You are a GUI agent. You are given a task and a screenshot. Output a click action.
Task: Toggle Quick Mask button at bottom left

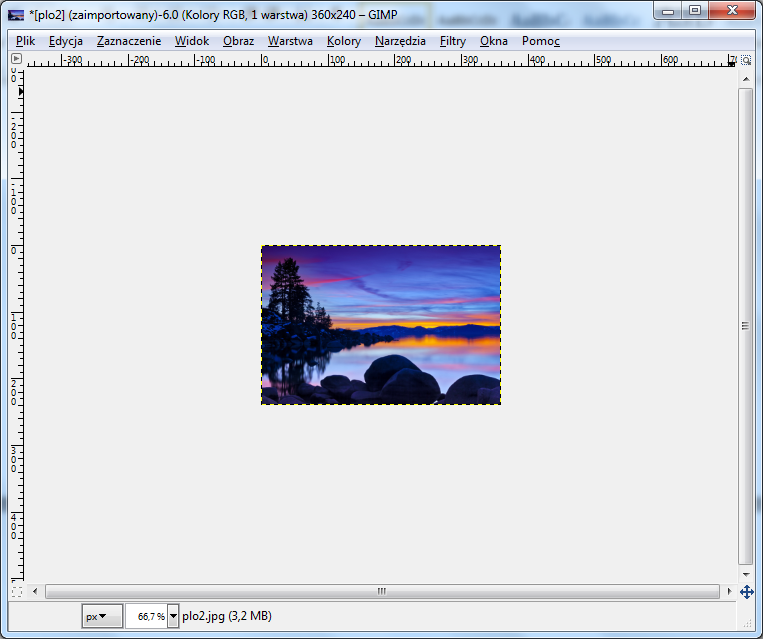click(17, 592)
